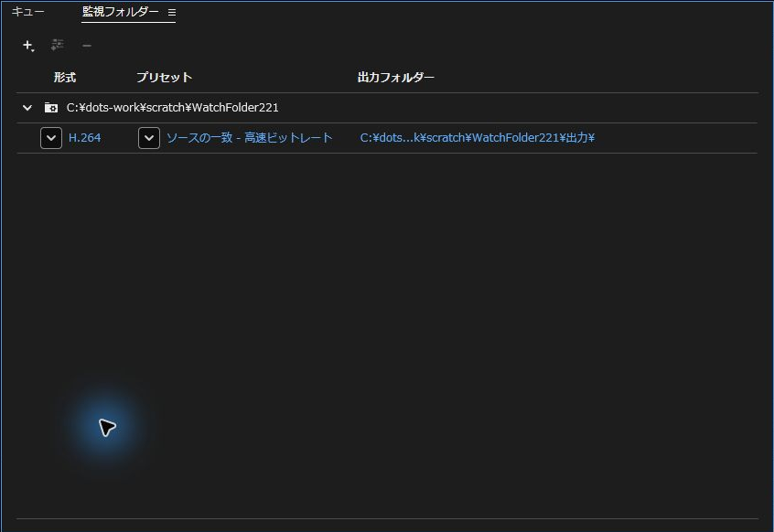The image size is (774, 532).
Task: Click the 出力フォルダー column header
Action: [x=396, y=78]
